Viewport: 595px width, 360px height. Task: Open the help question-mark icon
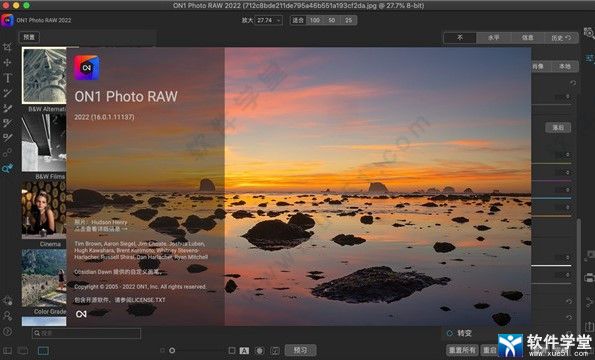click(7, 331)
